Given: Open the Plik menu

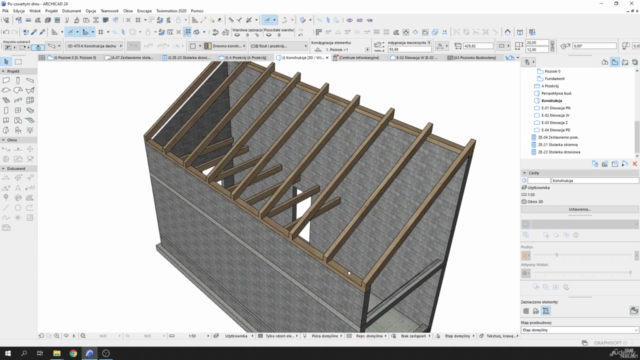Looking at the screenshot, I should (5, 11).
